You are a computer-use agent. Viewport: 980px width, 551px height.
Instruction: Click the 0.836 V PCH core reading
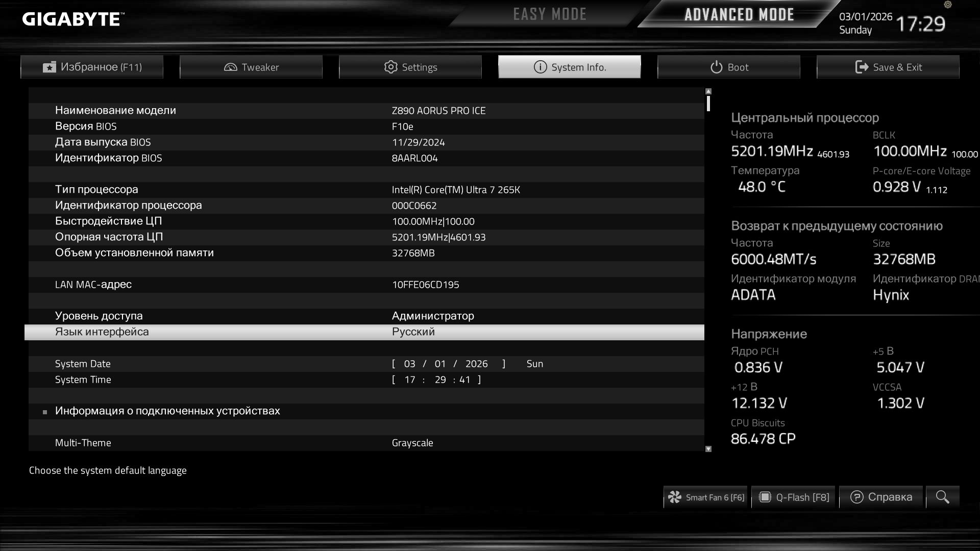[x=758, y=367]
